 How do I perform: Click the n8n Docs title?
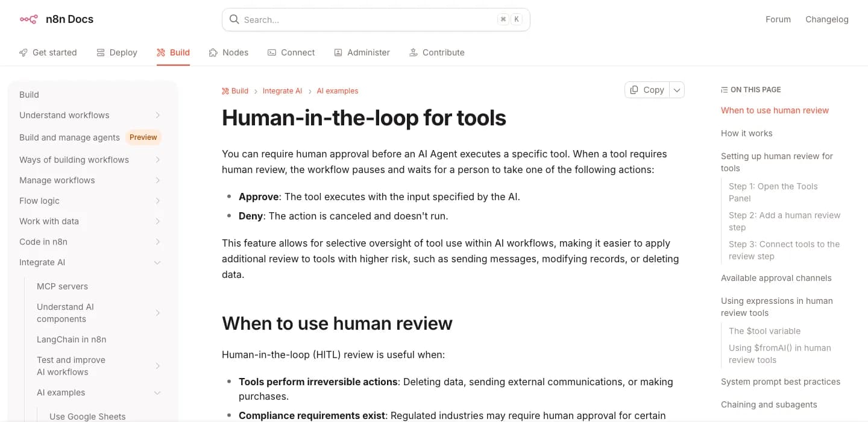click(x=69, y=19)
